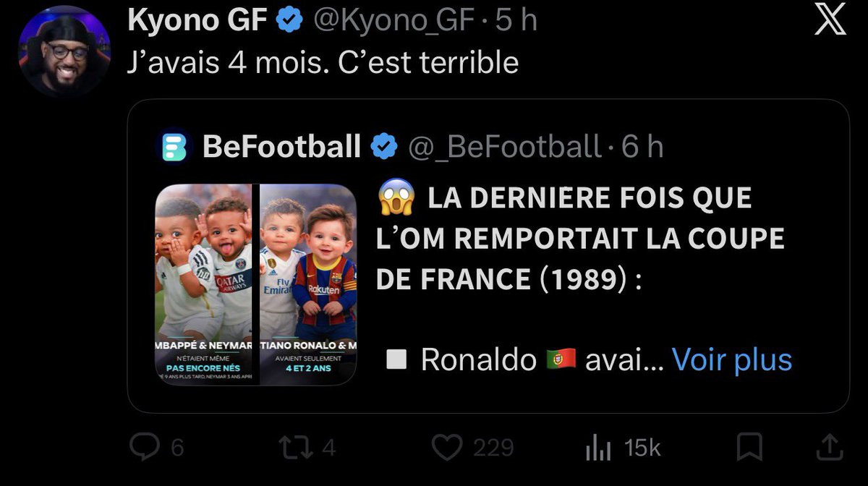Bookmark this tweet
The image size is (868, 486).
coord(749,448)
